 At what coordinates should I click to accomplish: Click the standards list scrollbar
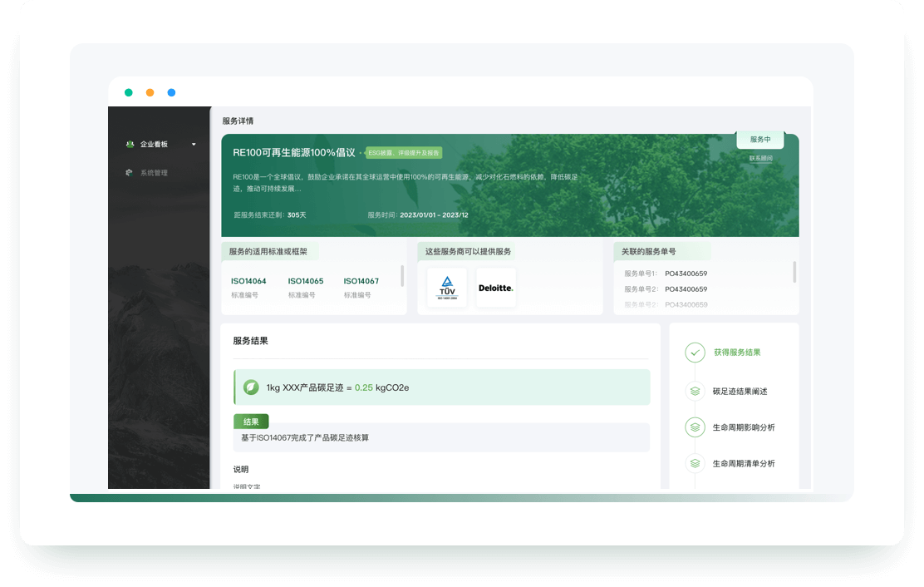pos(402,275)
